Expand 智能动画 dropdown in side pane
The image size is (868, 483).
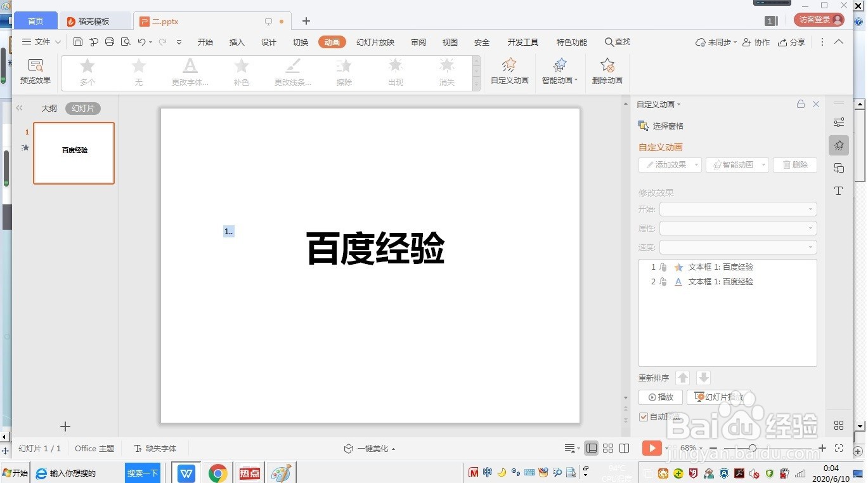pyautogui.click(x=764, y=164)
